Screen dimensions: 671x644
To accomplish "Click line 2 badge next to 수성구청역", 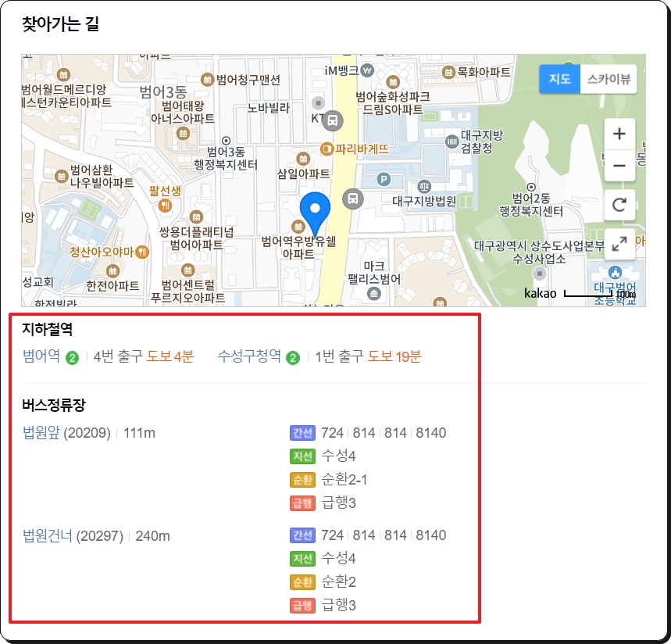I will point(293,357).
